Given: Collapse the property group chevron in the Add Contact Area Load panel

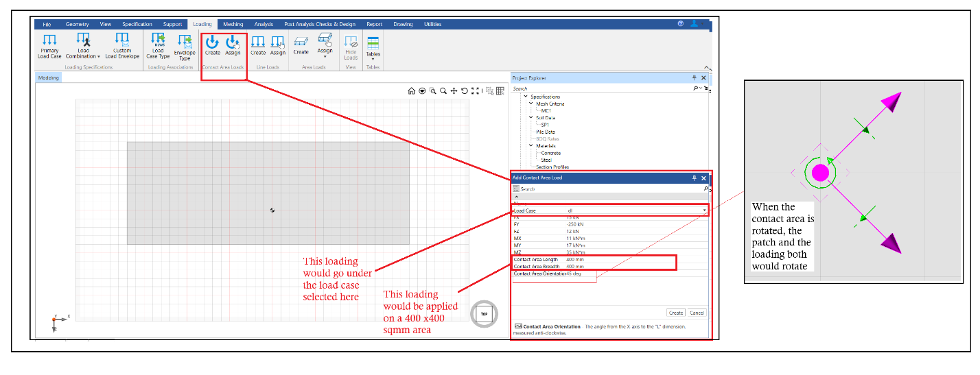Looking at the screenshot, I should pyautogui.click(x=517, y=197).
